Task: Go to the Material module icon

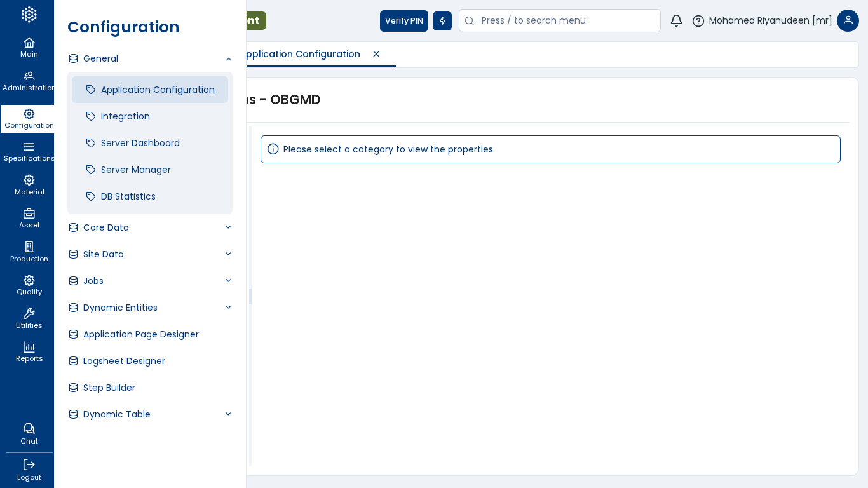Action: click(29, 180)
